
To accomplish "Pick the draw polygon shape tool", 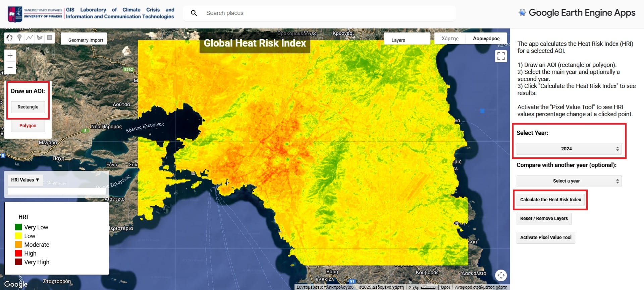I will click(40, 38).
